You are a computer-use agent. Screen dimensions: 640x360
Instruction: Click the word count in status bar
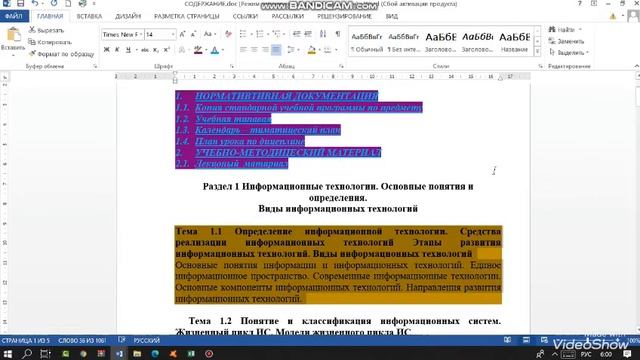coord(82,340)
